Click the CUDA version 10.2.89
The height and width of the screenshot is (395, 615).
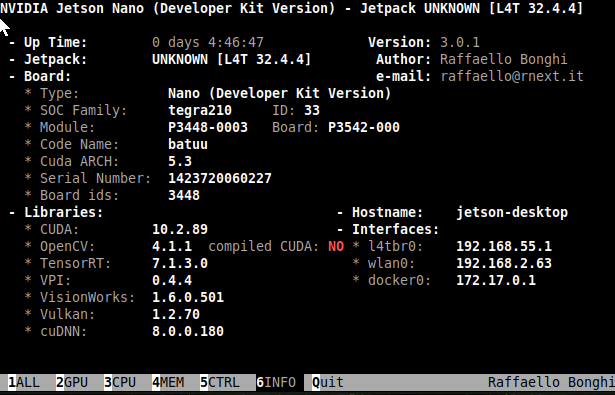coord(180,229)
